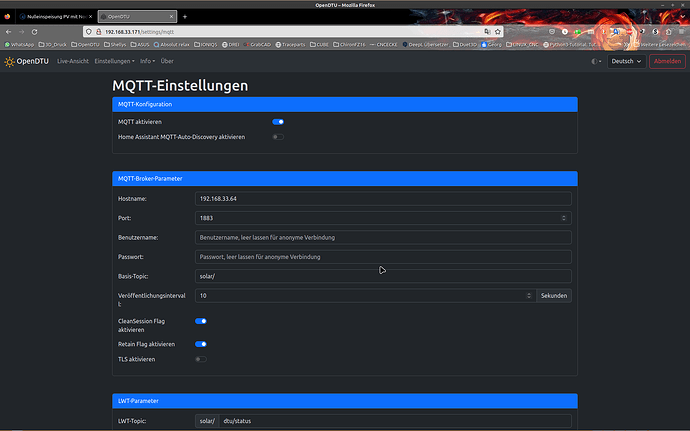
Task: Open the DREI bookmark
Action: pyautogui.click(x=231, y=44)
